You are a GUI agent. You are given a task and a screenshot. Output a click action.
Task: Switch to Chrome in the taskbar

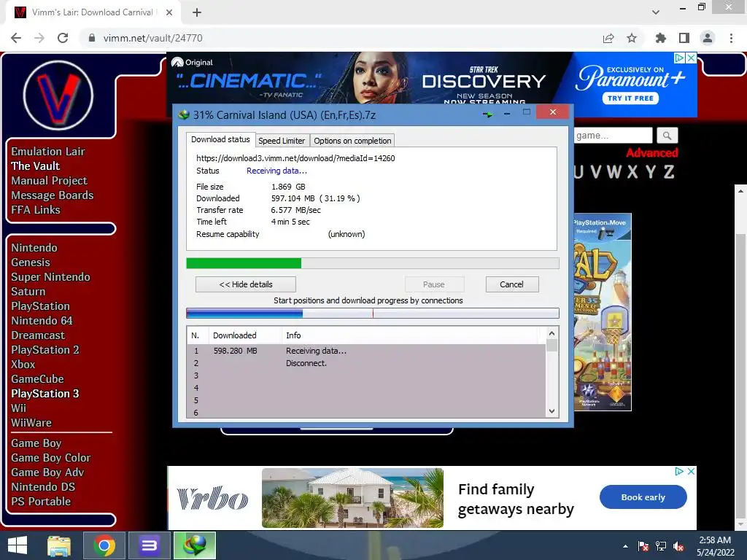tap(104, 545)
